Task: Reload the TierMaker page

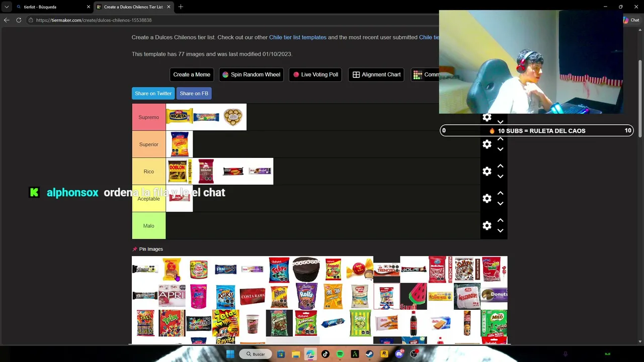Action: tap(19, 20)
